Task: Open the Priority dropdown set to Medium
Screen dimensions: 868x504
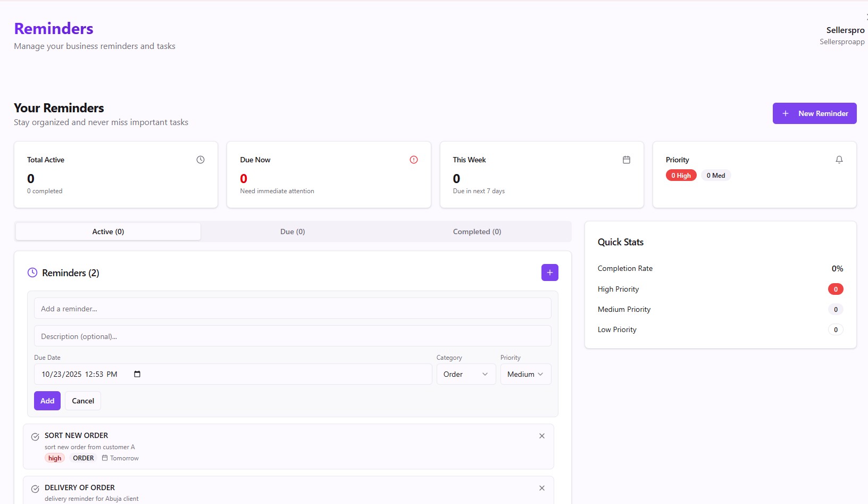Action: (x=525, y=374)
